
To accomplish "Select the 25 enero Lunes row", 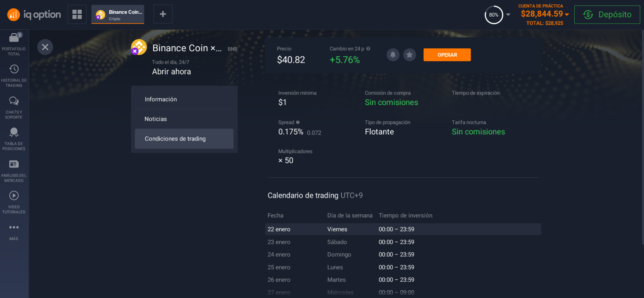I will point(403,267).
